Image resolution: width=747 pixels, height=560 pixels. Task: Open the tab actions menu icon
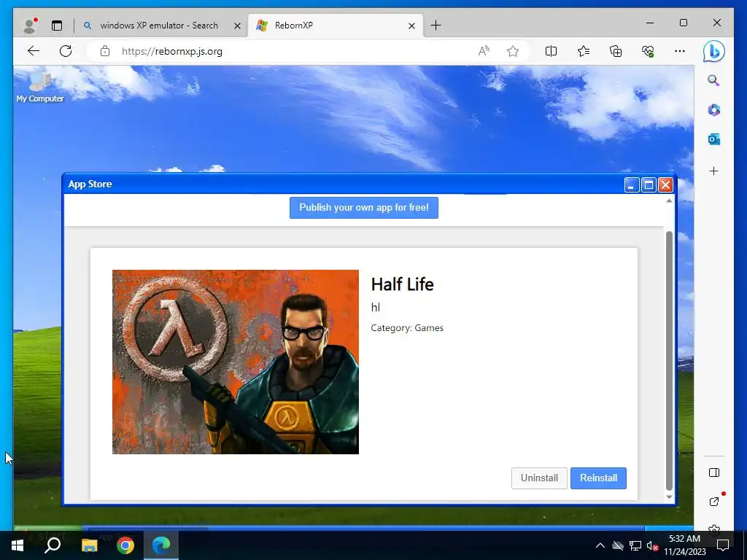tap(57, 26)
